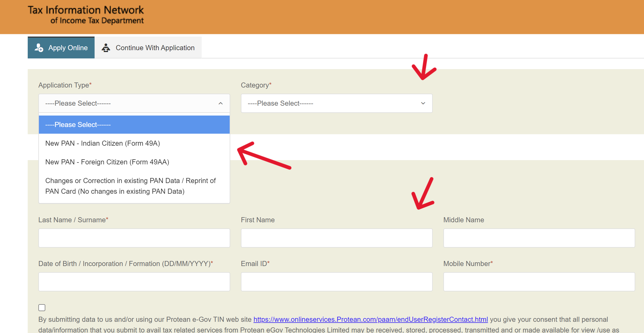644x333 pixels.
Task: Select New PAN Foreign Citizen Form 49AA
Action: (107, 162)
